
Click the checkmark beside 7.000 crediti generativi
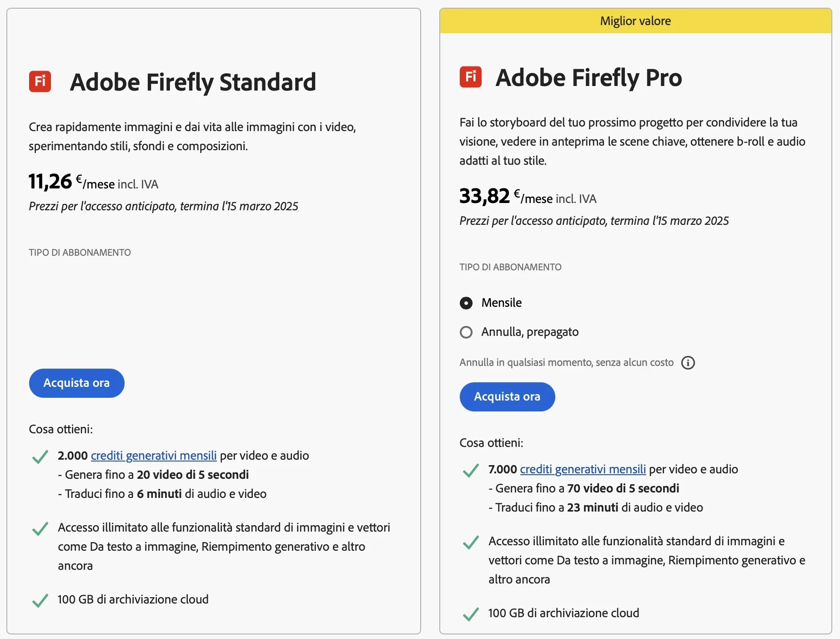pos(471,470)
